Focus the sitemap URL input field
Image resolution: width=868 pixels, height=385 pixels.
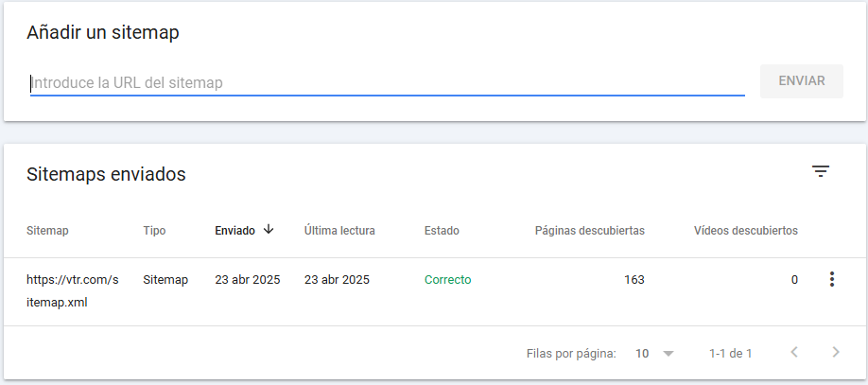(387, 83)
